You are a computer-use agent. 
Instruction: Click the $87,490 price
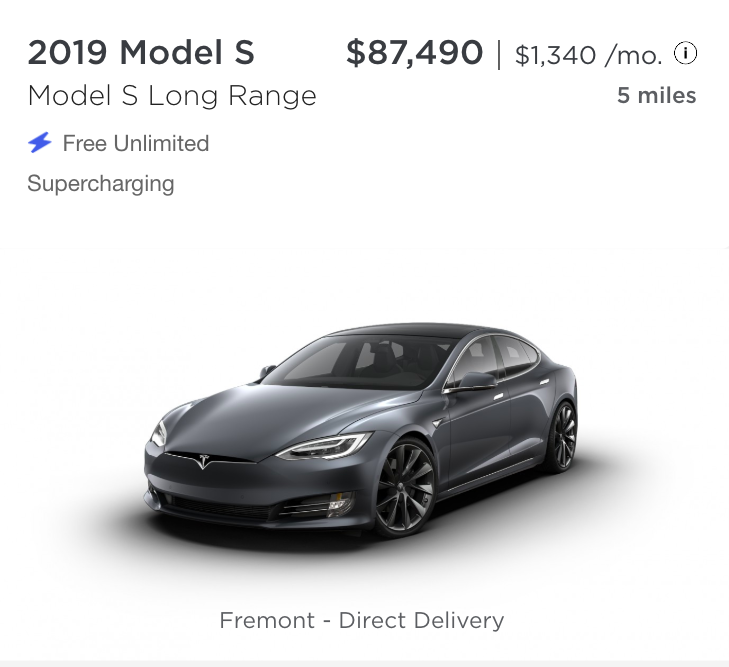(x=414, y=52)
